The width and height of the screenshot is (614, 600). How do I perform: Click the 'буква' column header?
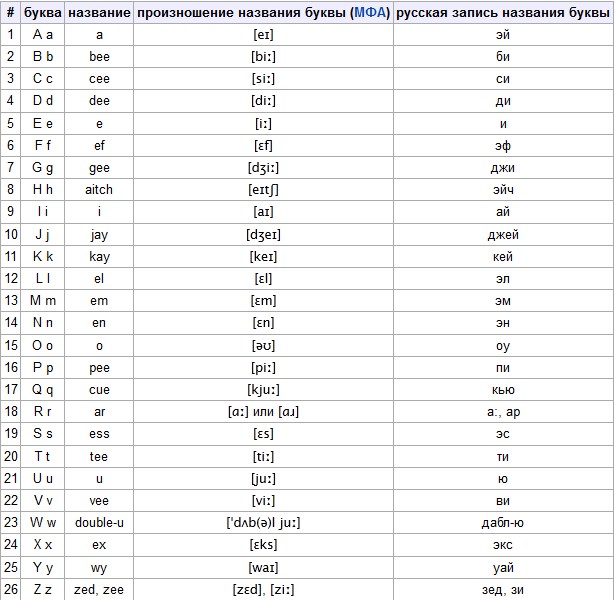[43, 13]
